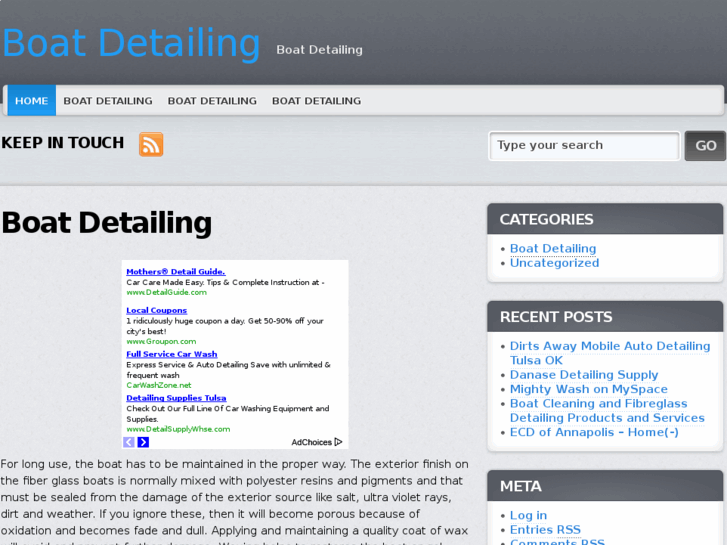The height and width of the screenshot is (545, 727).
Task: Open the orange RSS feed icon
Action: (x=151, y=144)
